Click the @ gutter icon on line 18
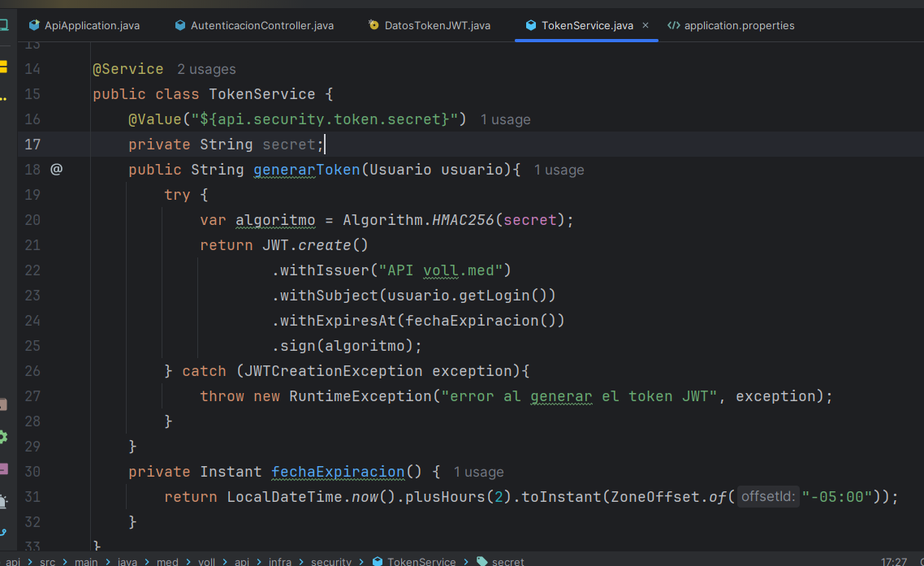Image resolution: width=924 pixels, height=566 pixels. pyautogui.click(x=57, y=170)
